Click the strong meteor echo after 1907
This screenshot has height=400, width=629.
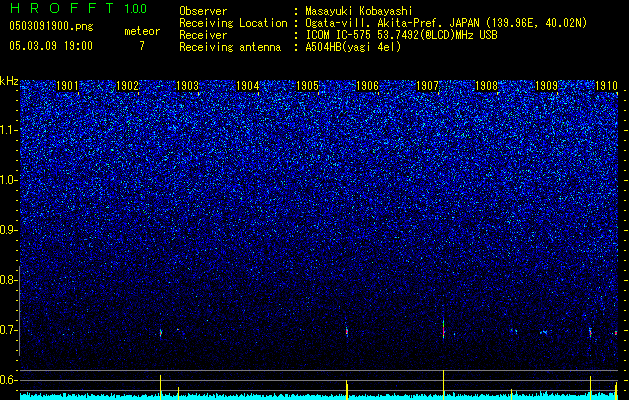click(x=444, y=330)
